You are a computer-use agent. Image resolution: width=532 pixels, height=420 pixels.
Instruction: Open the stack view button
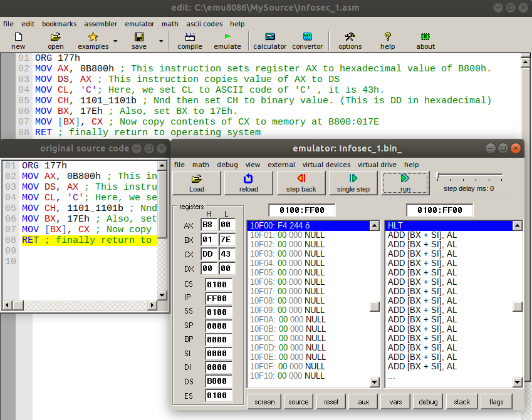[x=461, y=402]
